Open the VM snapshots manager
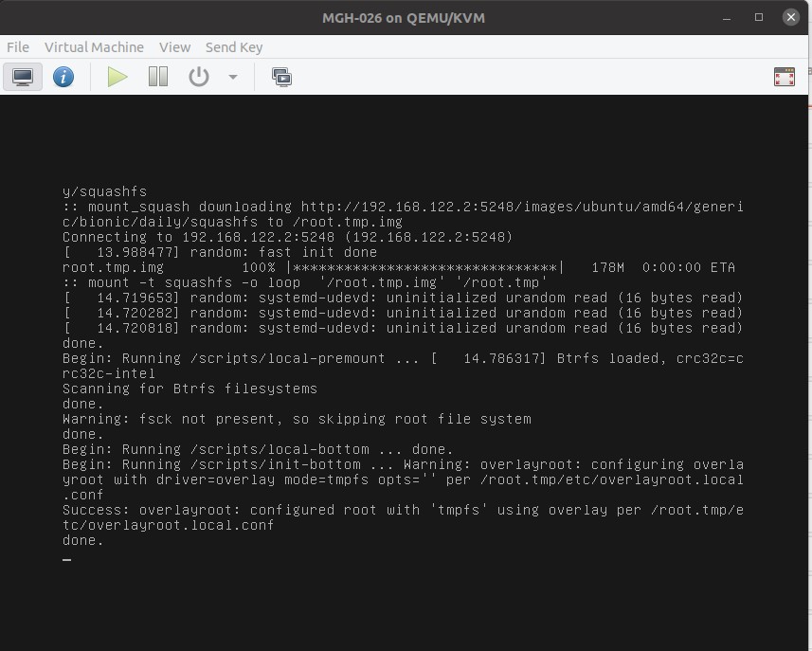 281,77
